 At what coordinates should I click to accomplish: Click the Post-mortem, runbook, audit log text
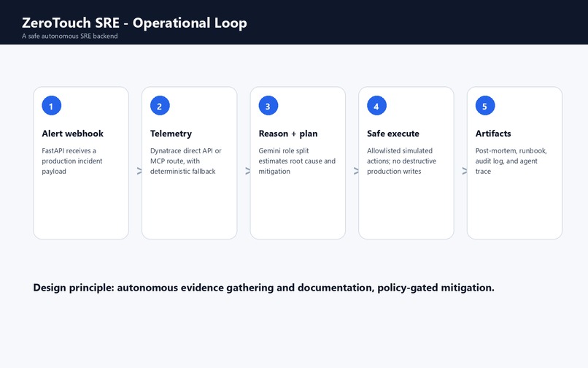511,161
